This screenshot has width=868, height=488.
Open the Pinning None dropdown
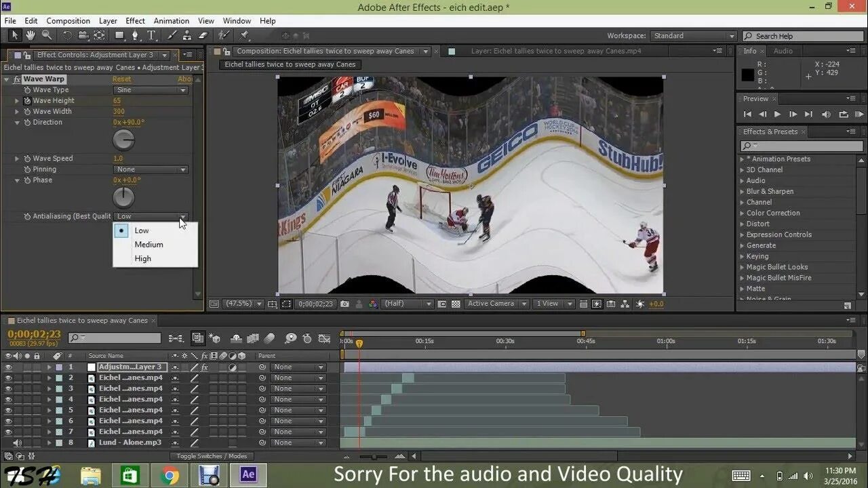[151, 169]
